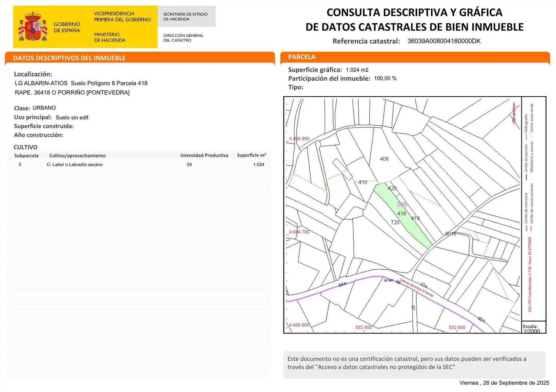Click the VICEPRESIDENCIA PRIMERA DEL GOBIERNO text
Viewport: 556px width, 392px height.
point(122,17)
